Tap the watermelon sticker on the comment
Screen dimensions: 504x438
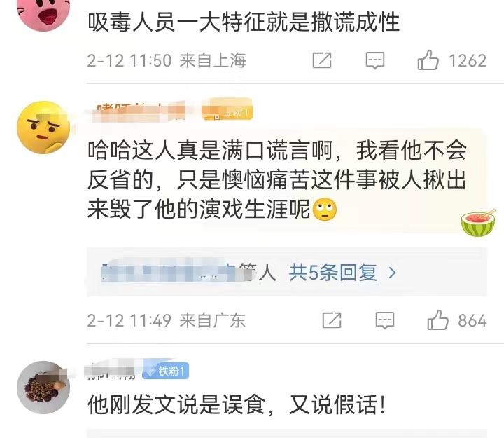coord(478,222)
